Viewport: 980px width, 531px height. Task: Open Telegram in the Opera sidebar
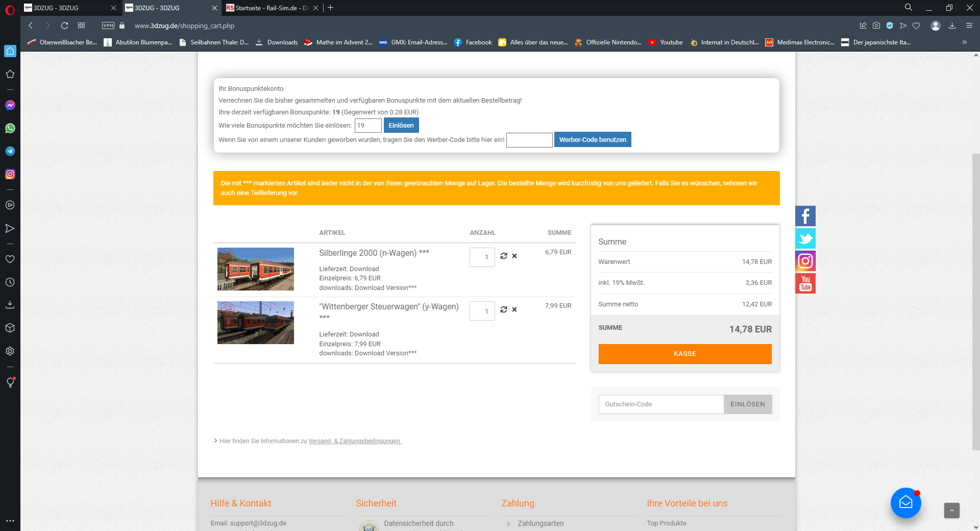(10, 151)
